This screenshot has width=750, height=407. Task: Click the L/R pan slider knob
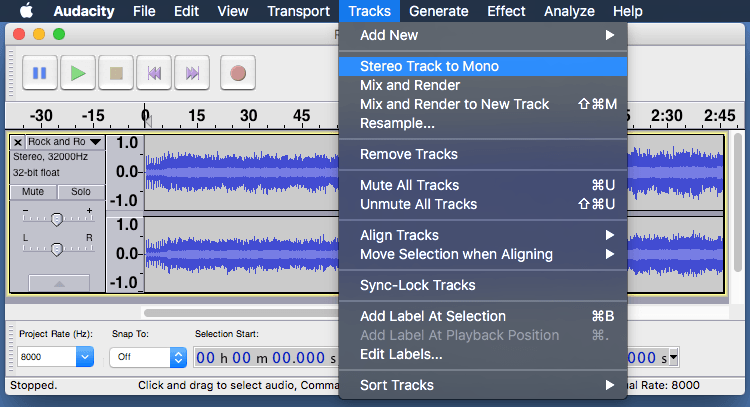[57, 249]
